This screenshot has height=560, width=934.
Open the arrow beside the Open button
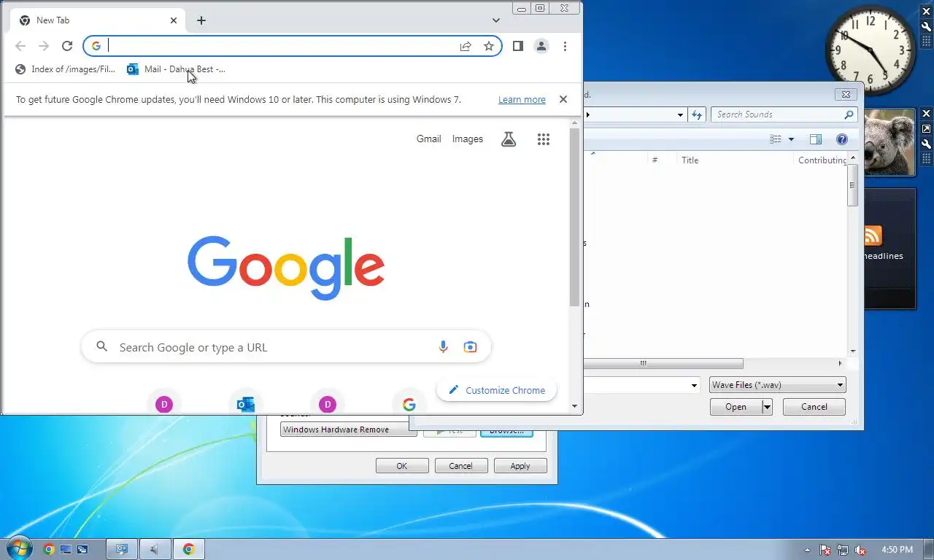[x=767, y=407]
